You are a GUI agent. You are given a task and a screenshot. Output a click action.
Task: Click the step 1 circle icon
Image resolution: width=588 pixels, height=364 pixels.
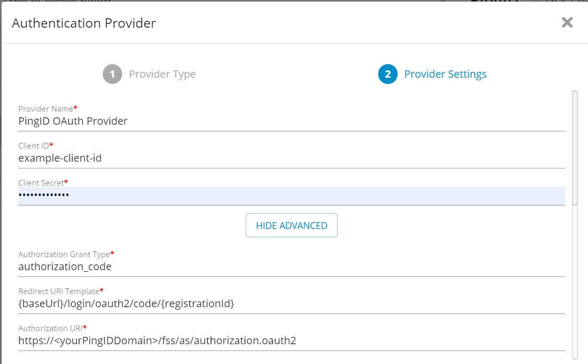tap(112, 74)
